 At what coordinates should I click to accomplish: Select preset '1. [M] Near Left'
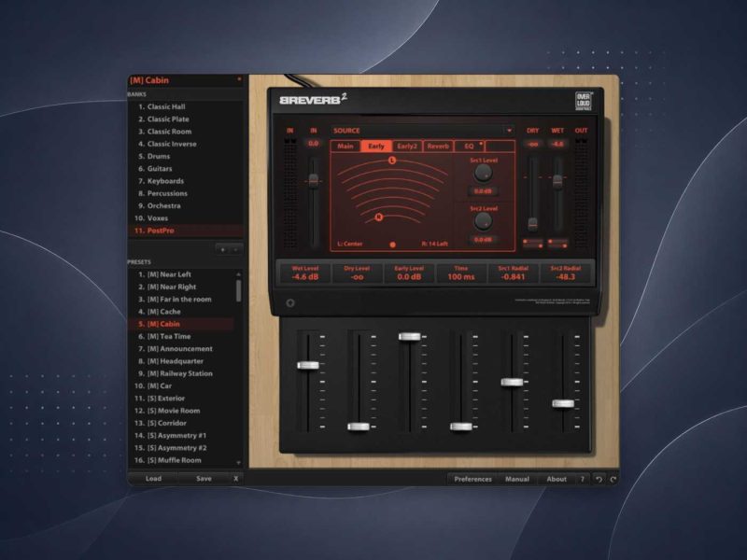pos(181,274)
